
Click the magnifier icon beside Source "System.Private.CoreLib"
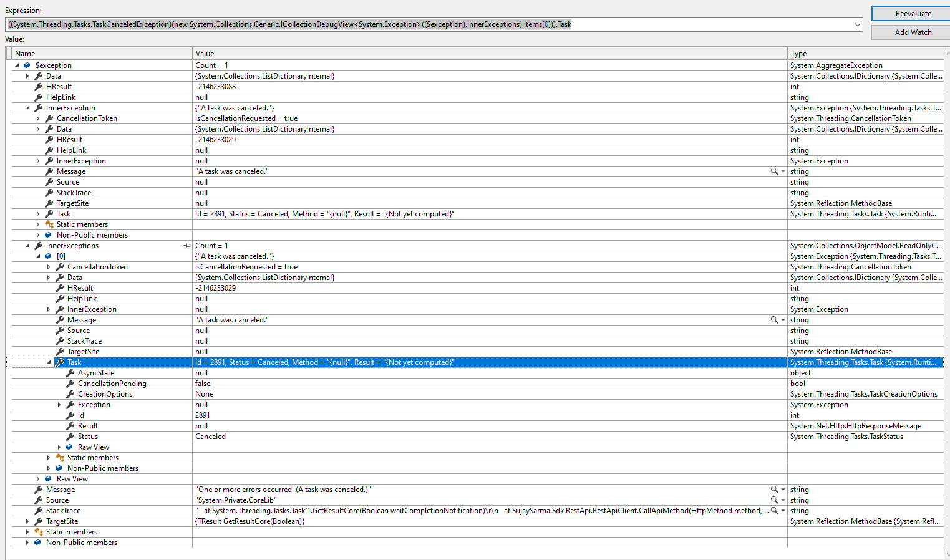(773, 500)
